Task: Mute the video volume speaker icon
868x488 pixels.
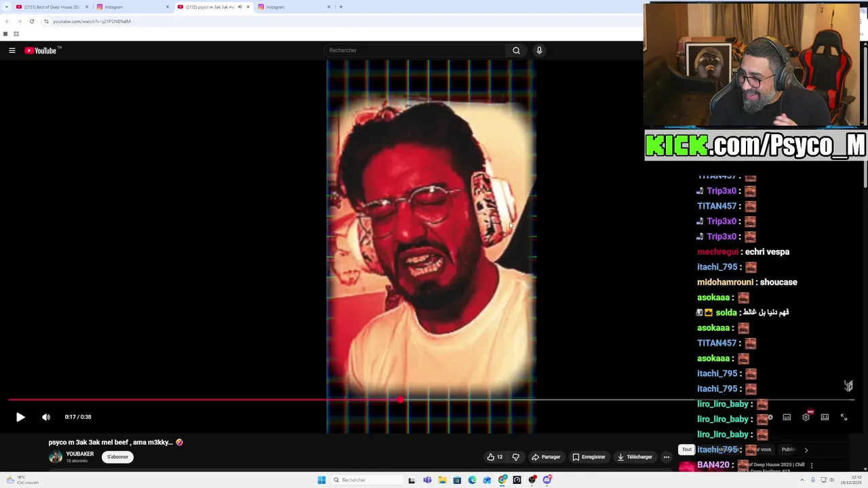Action: coord(46,417)
